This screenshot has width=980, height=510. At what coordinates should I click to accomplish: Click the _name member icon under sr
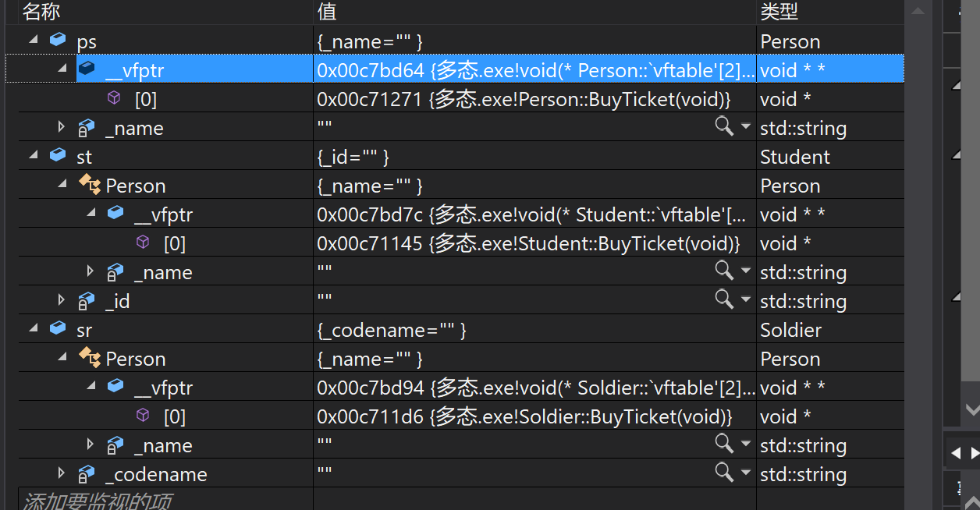[x=115, y=444]
